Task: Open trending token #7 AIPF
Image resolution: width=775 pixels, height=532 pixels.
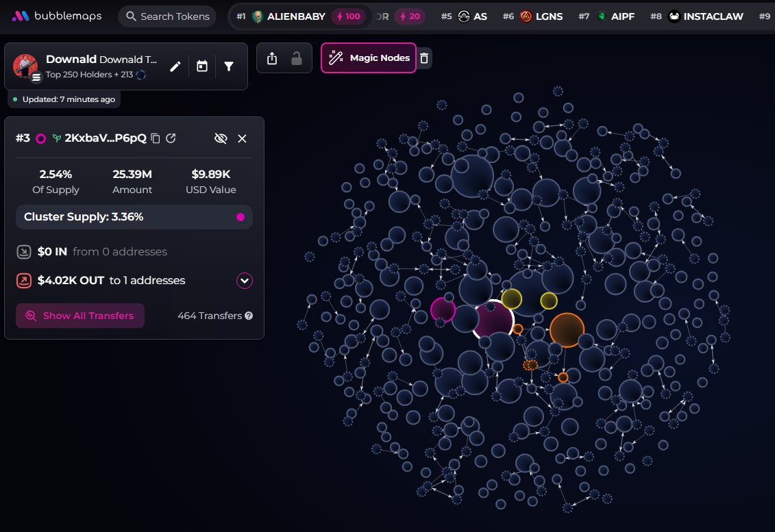Action: pyautogui.click(x=606, y=16)
